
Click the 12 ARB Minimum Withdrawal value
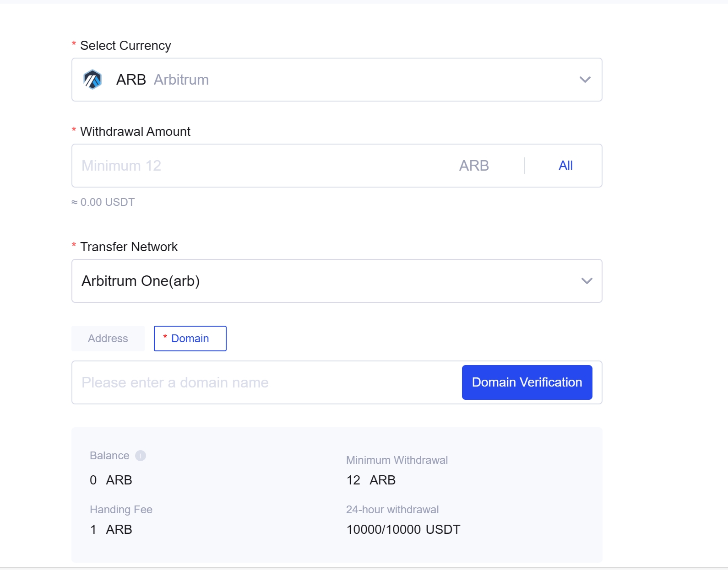[371, 480]
